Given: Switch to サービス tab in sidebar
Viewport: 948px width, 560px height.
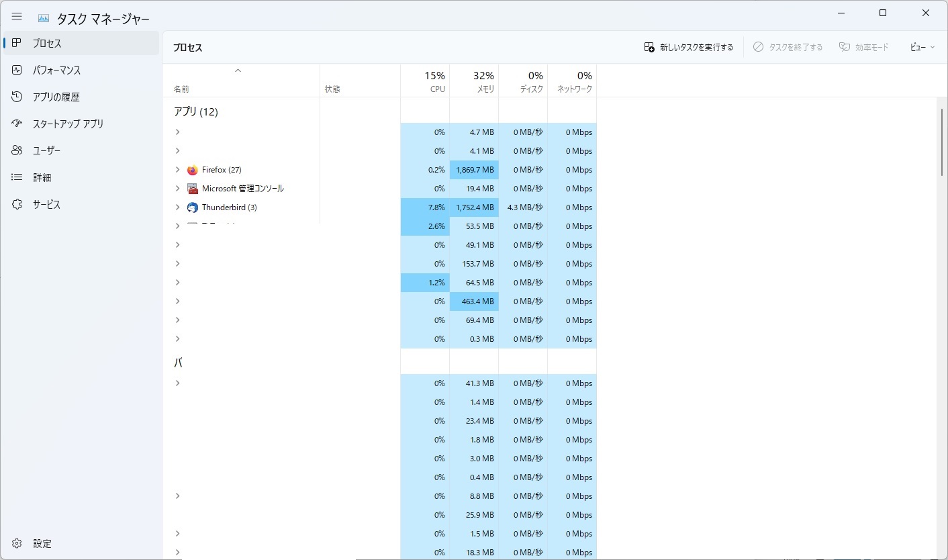Looking at the screenshot, I should (46, 205).
